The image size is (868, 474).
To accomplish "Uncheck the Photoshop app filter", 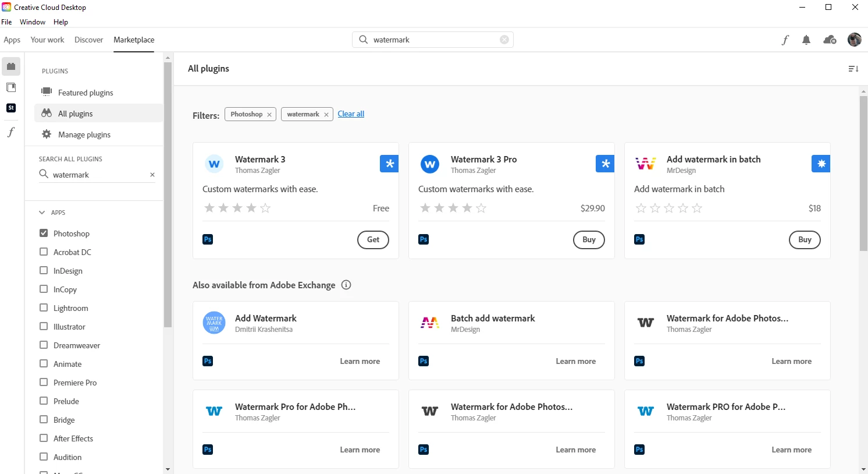I will (44, 233).
